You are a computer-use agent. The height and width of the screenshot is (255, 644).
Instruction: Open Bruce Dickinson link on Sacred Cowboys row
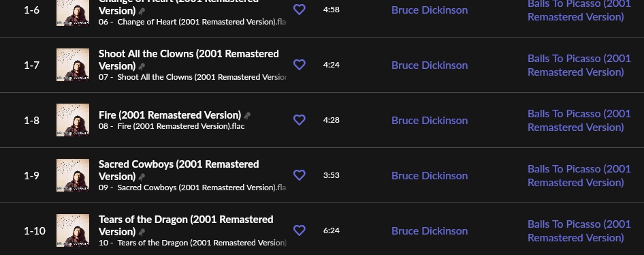[430, 175]
